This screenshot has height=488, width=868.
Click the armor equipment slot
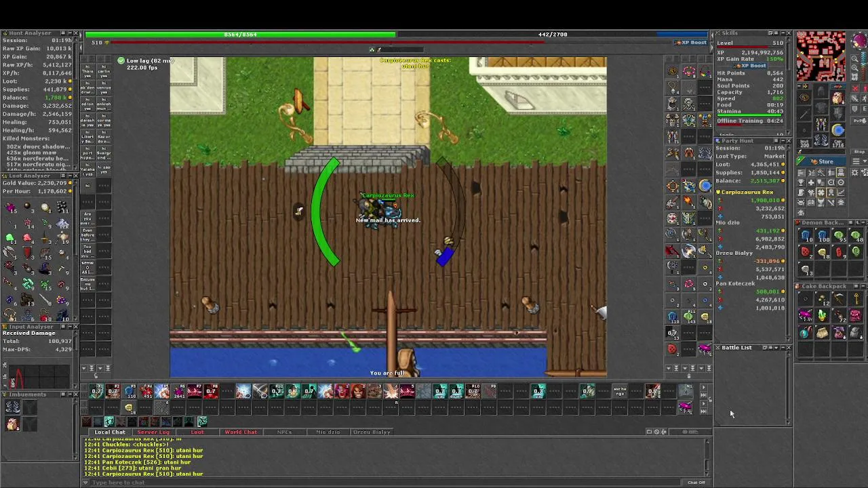point(821,106)
